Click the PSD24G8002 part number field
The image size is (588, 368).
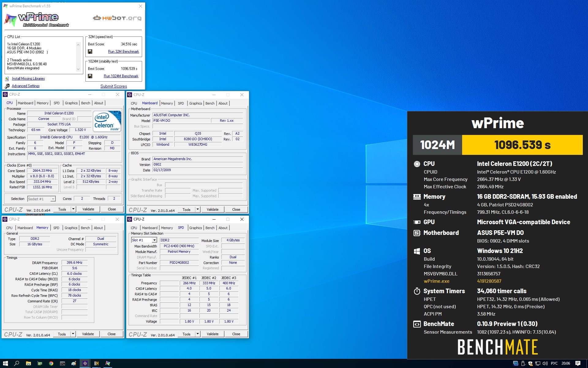coord(179,263)
